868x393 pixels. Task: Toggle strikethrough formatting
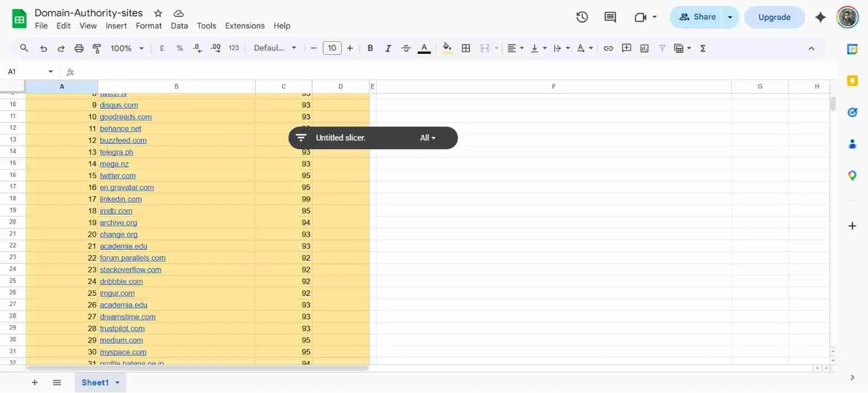coord(406,48)
